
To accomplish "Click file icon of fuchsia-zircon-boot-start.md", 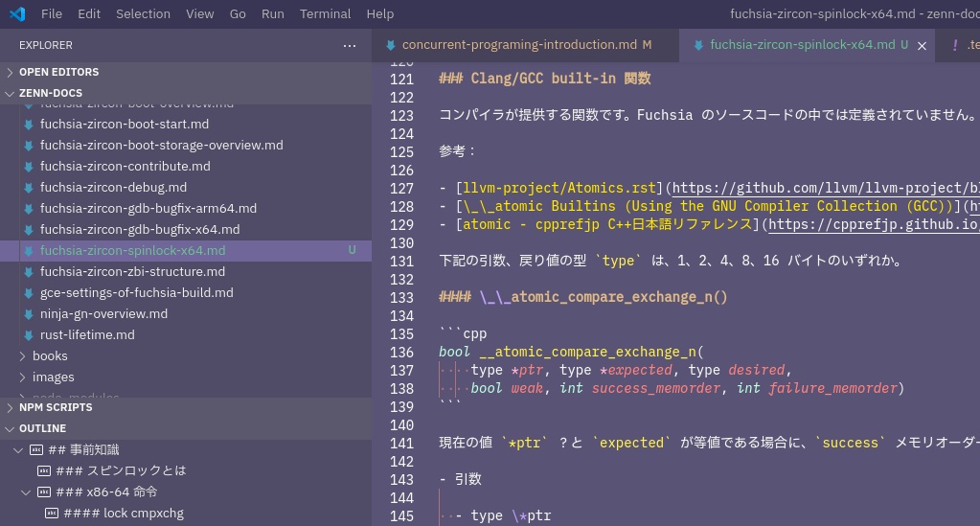I will tap(28, 125).
